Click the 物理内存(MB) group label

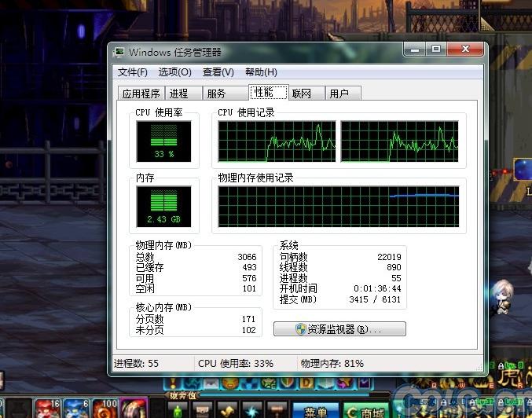point(163,245)
